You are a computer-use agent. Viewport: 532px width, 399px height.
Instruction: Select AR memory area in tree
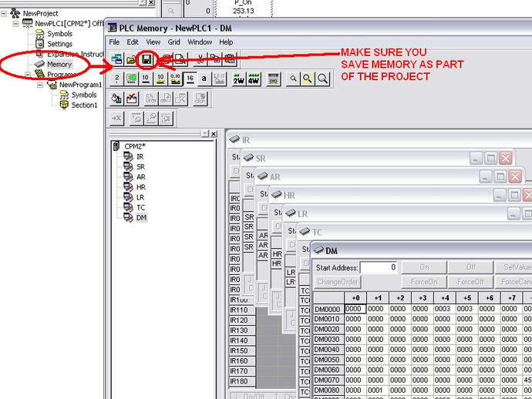click(141, 177)
